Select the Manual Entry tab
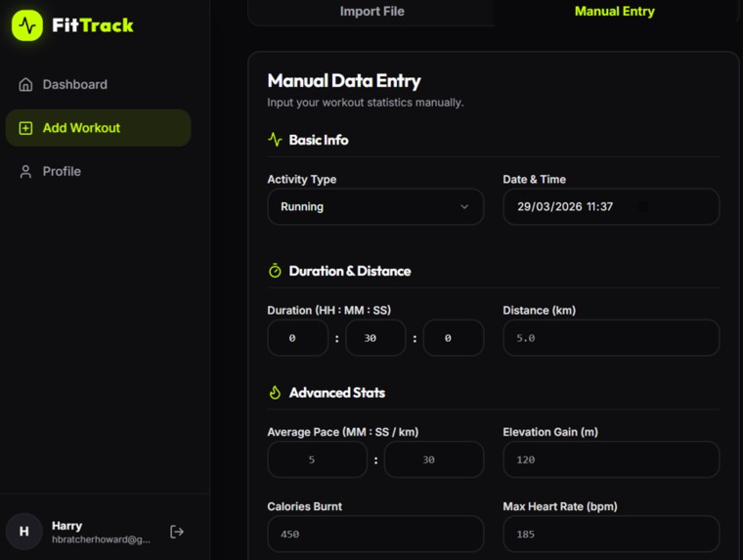743x560 pixels. 615,12
